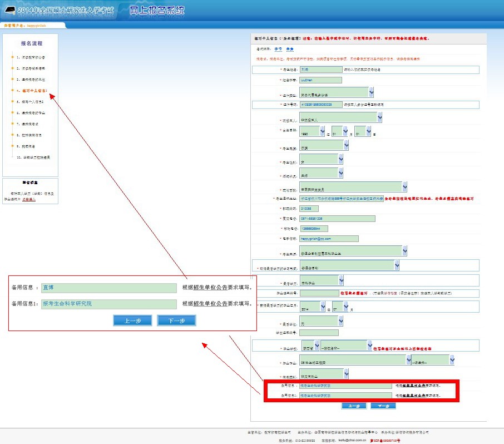Image resolution: width=504 pixels, height=444 pixels.
Task: Click the orange bullet for step 1
Action: click(12, 57)
